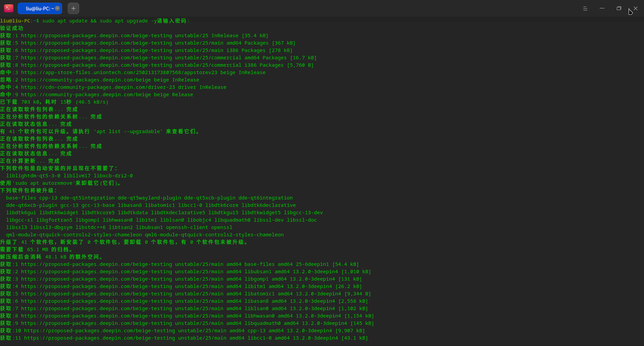Click the terminal app icon in title bar
644x346 pixels.
pyautogui.click(x=9, y=8)
